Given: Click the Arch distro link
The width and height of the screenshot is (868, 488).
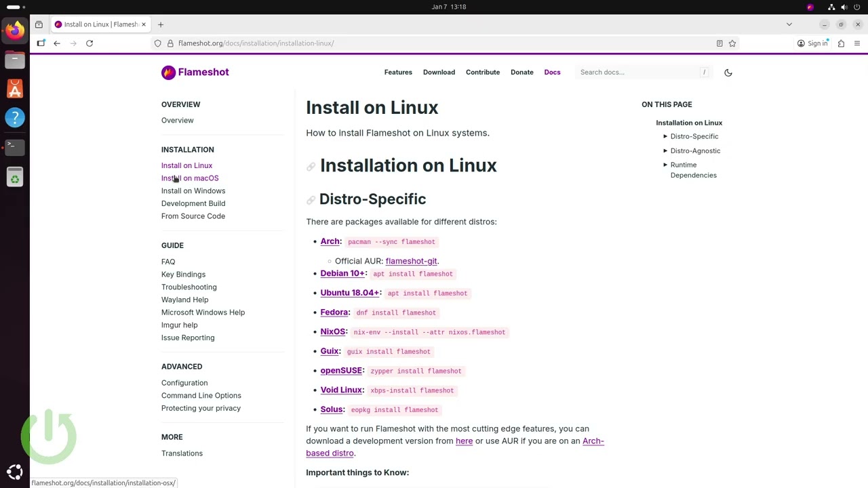Looking at the screenshot, I should tap(330, 241).
